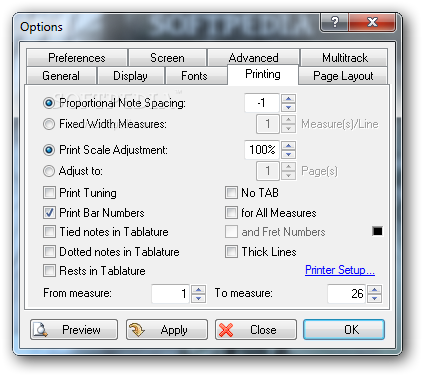Image resolution: width=423 pixels, height=376 pixels.
Task: Switch to the Display tab
Action: pyautogui.click(x=130, y=76)
